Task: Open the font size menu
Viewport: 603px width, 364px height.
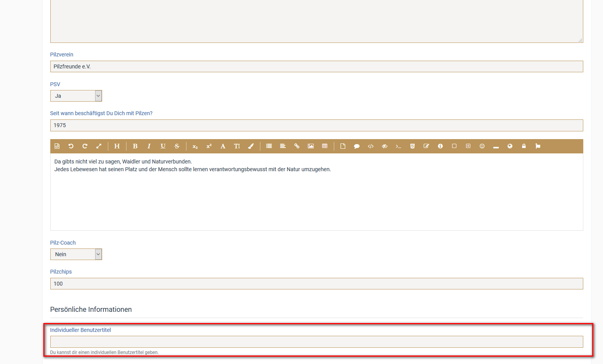Action: tap(237, 146)
